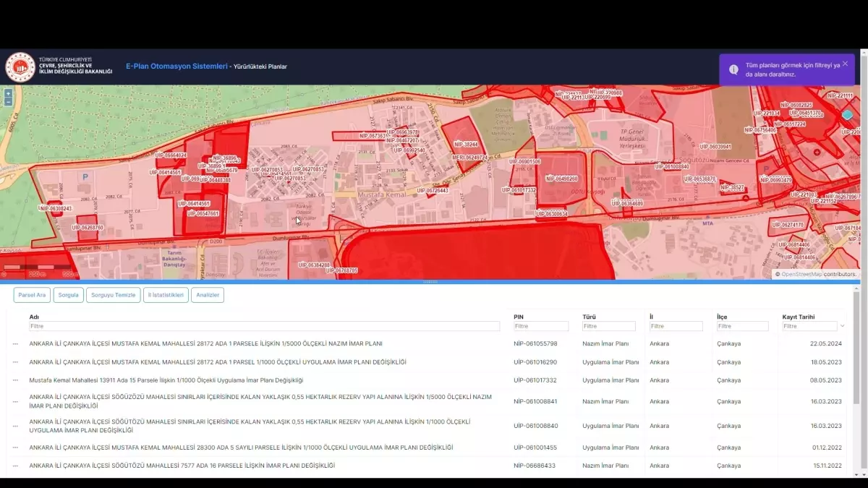Click the map zoom-out minus icon

pos(8,102)
